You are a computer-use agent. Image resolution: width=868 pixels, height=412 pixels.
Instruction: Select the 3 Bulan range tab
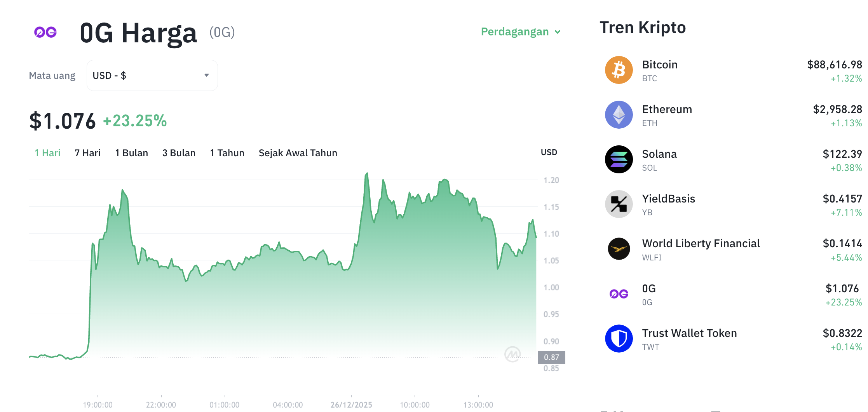[179, 153]
